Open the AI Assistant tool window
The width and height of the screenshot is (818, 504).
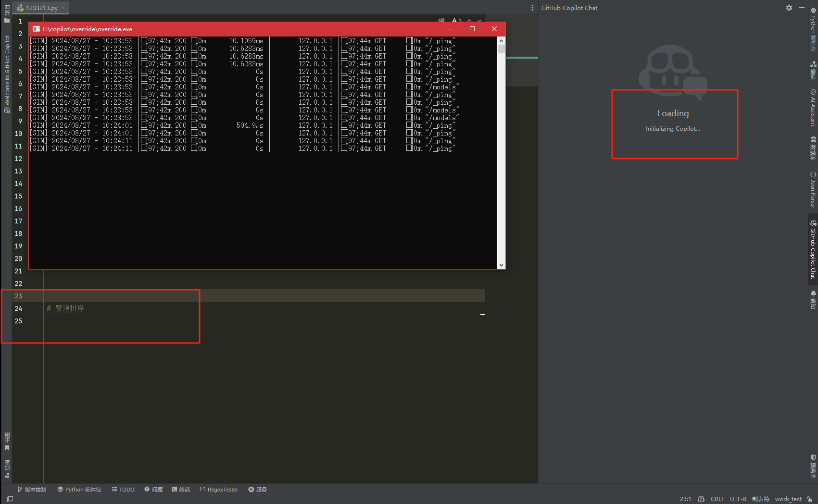[x=813, y=108]
